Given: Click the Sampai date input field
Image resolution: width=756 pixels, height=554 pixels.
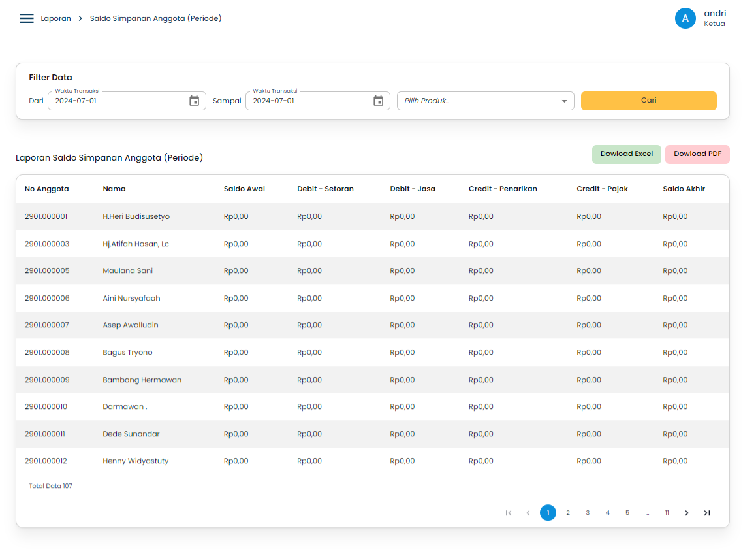Looking at the screenshot, I should pyautogui.click(x=307, y=101).
